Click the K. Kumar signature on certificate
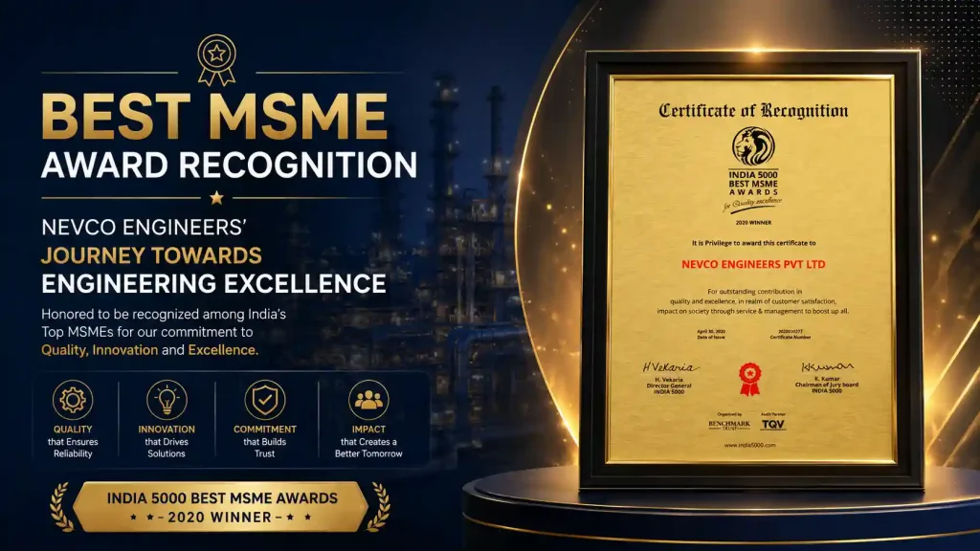This screenshot has height=551, width=980. pos(828,366)
